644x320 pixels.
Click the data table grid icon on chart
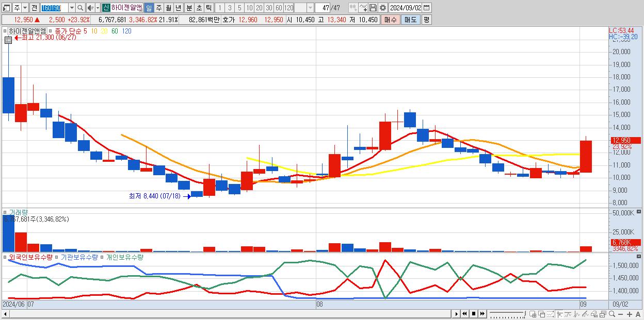tap(8, 40)
